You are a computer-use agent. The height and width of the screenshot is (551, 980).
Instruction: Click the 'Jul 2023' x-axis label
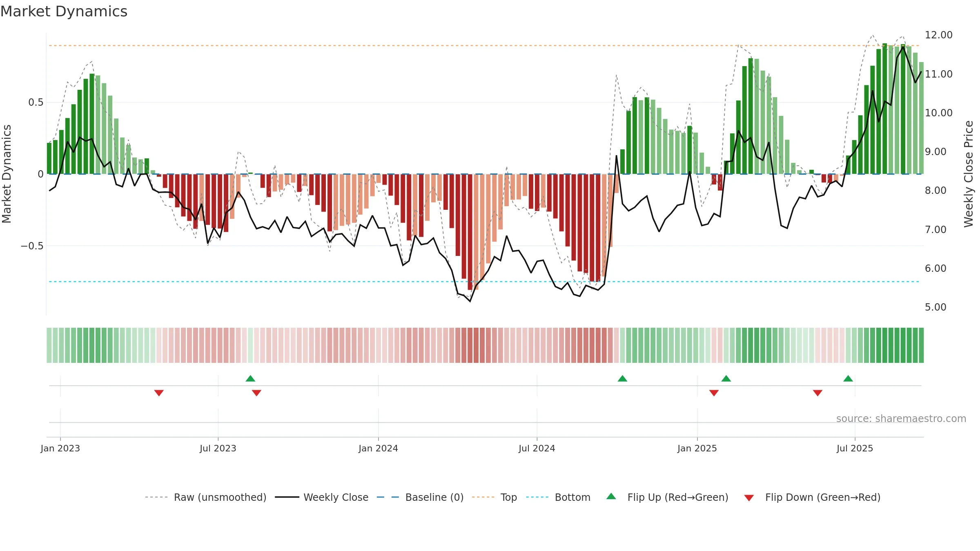click(x=218, y=448)
